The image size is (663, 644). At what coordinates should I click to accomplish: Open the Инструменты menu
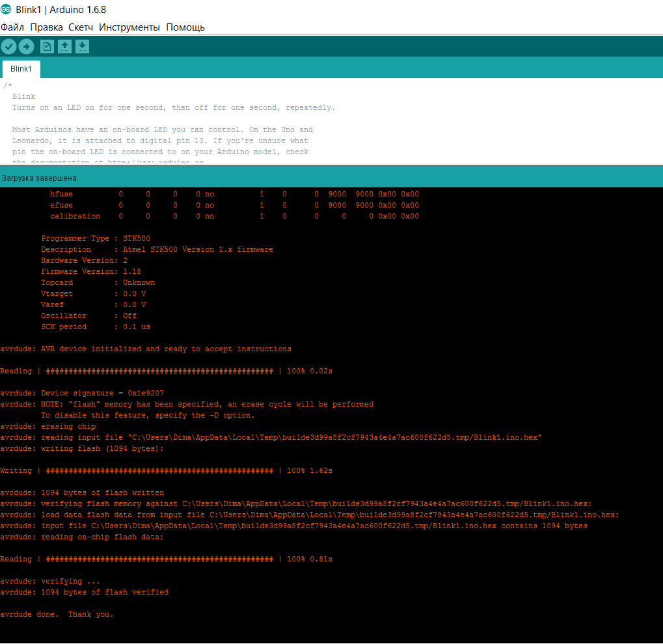[129, 27]
